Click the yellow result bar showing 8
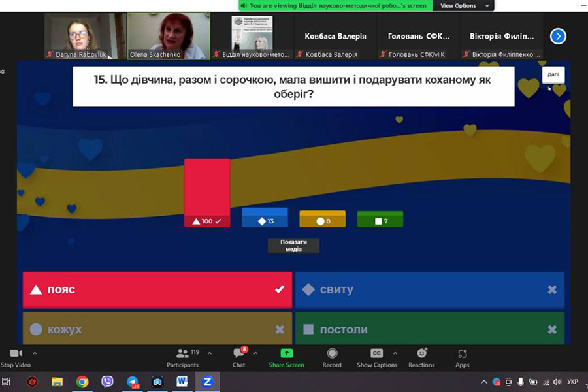 point(323,219)
